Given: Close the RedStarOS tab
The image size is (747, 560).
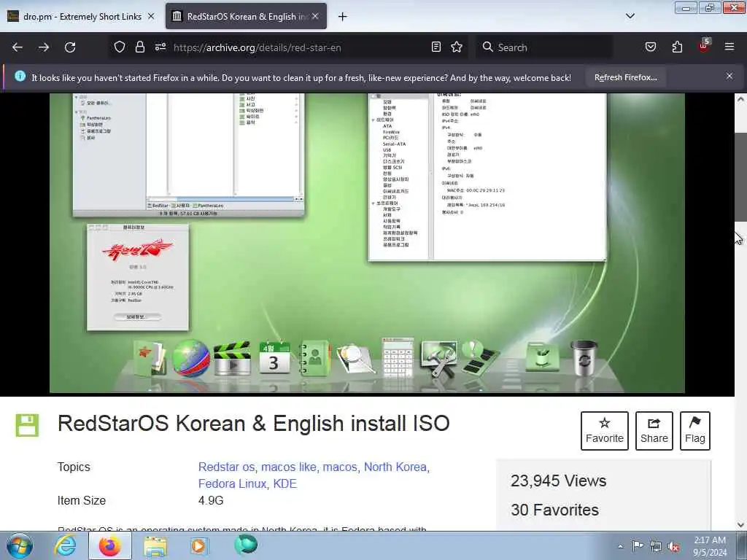Looking at the screenshot, I should (x=315, y=16).
